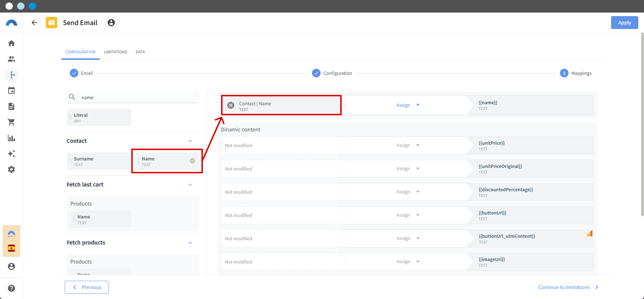Select the Name field under Contact

point(167,161)
